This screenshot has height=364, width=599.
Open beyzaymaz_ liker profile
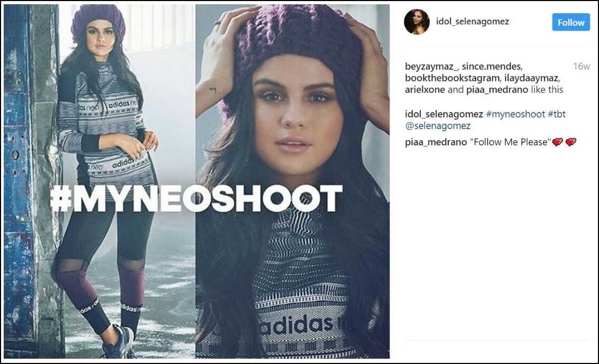coord(431,67)
